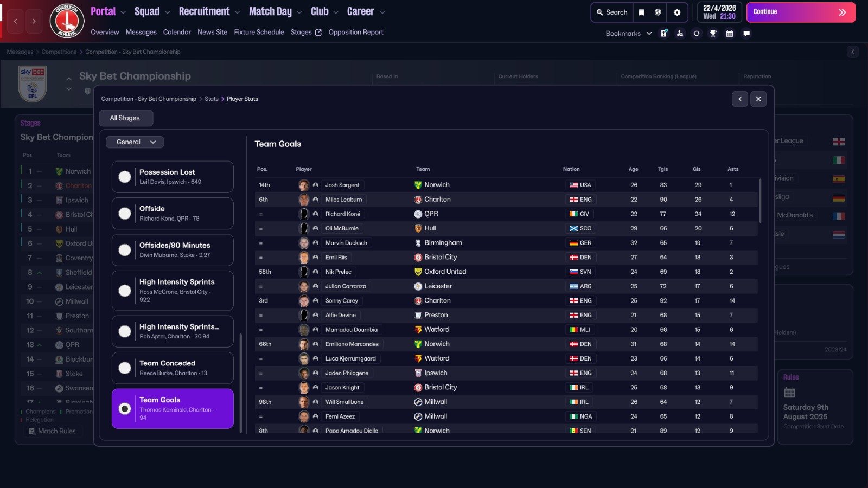Open the Search button
This screenshot has width=868, height=488.
(x=612, y=12)
